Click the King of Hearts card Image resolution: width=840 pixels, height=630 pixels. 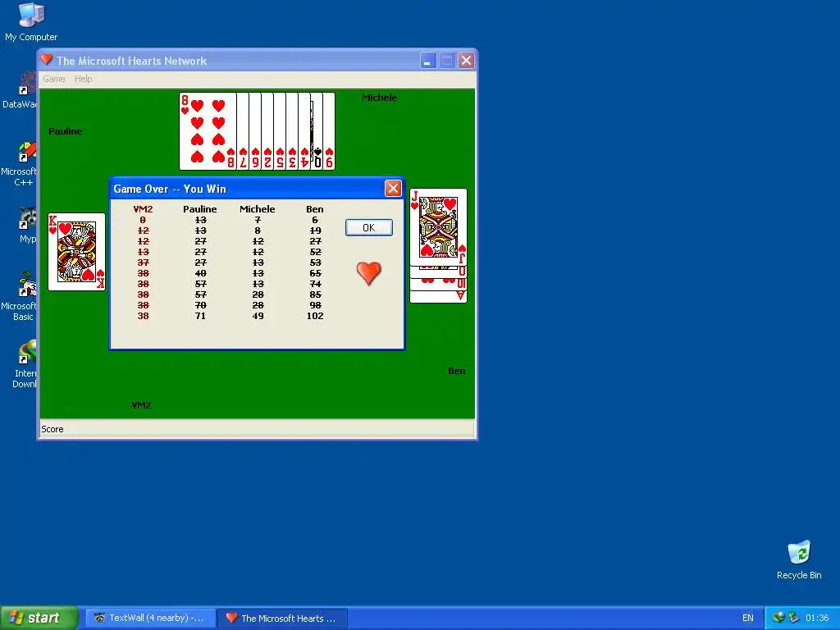[x=76, y=252]
